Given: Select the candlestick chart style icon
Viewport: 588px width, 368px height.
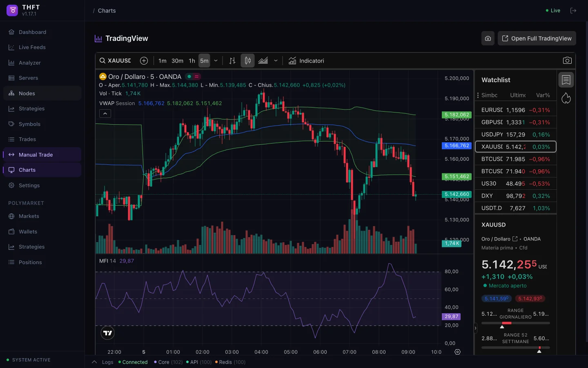Looking at the screenshot, I should (247, 61).
